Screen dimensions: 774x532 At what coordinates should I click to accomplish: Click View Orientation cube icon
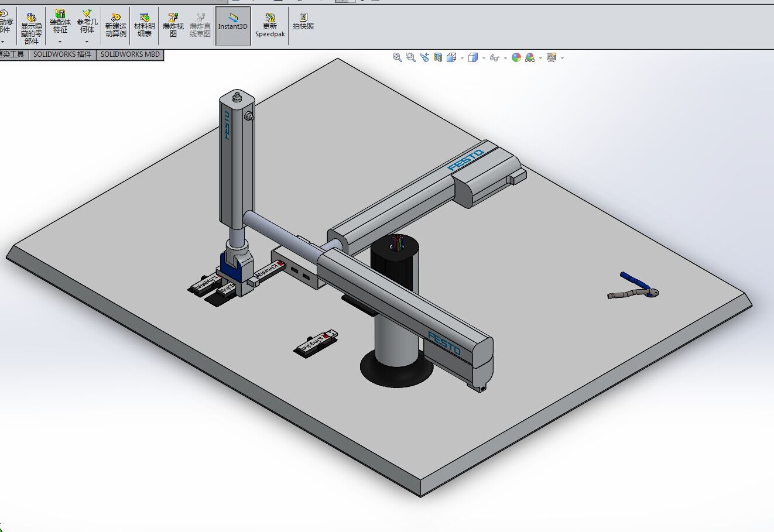coord(451,57)
